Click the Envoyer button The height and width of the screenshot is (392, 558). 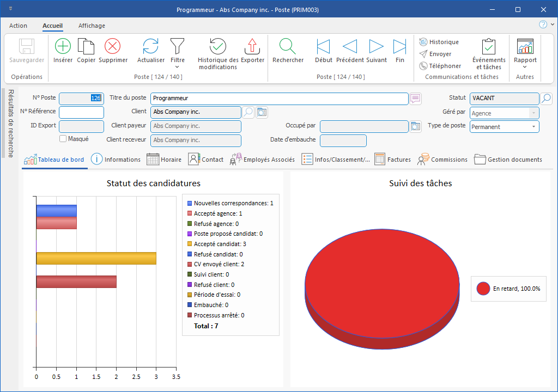(x=435, y=54)
